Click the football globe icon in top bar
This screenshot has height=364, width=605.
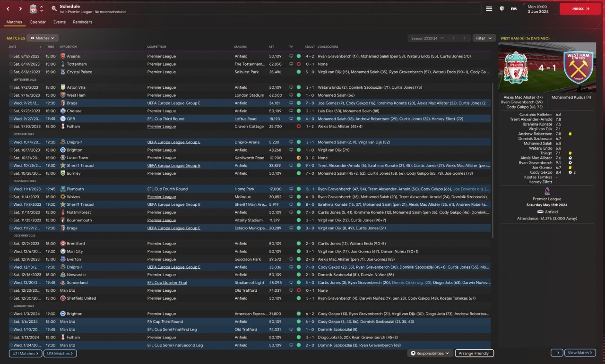[x=501, y=9]
